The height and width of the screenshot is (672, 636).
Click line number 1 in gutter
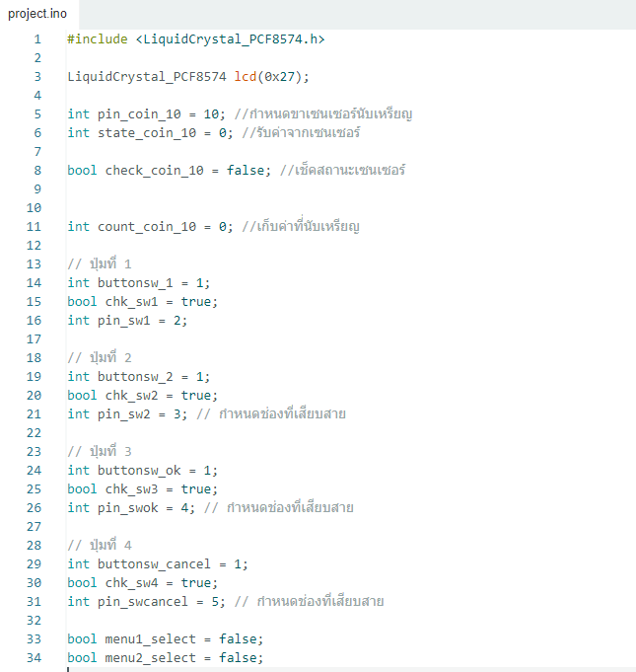click(x=37, y=39)
